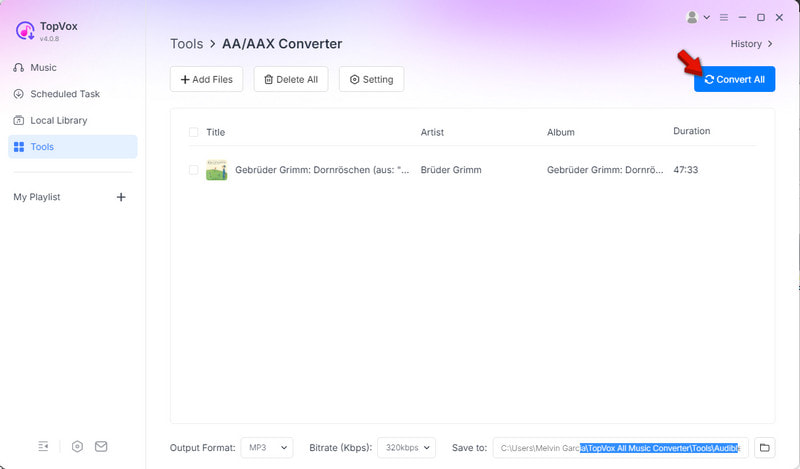Collapse the sidebar using bottom-left icon
This screenshot has height=469, width=800.
(43, 447)
